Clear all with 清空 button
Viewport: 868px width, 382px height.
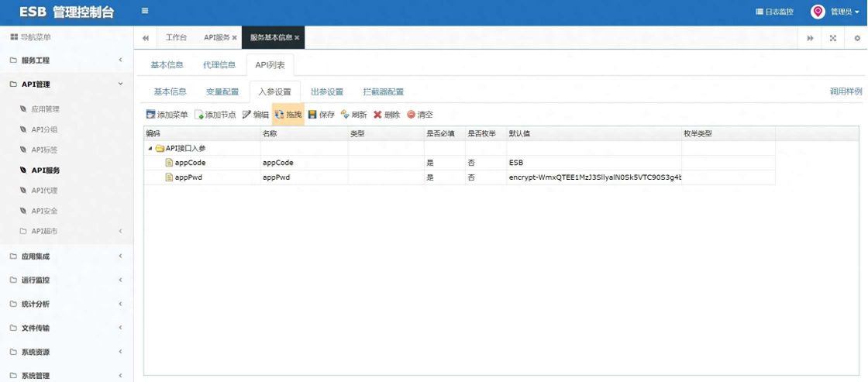pos(419,115)
